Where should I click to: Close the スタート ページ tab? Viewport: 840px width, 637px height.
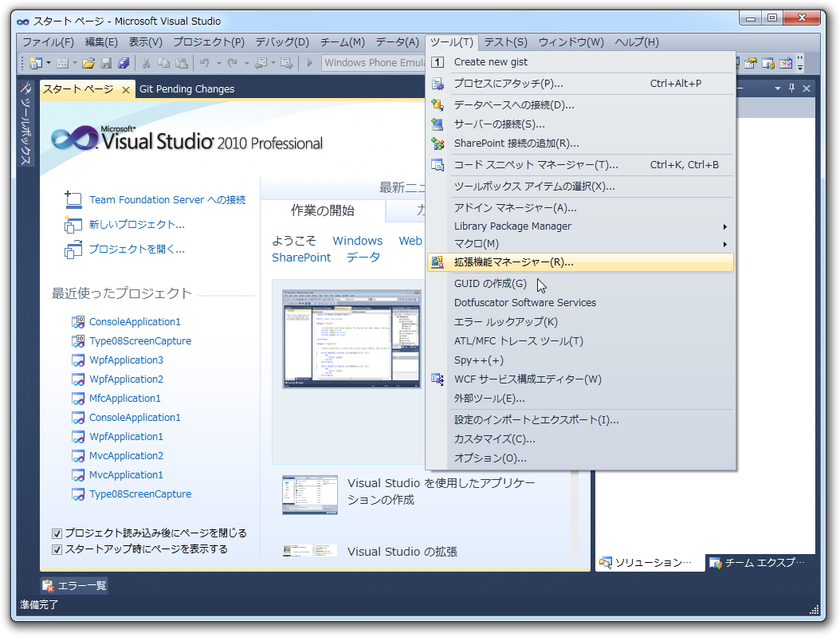pyautogui.click(x=126, y=89)
